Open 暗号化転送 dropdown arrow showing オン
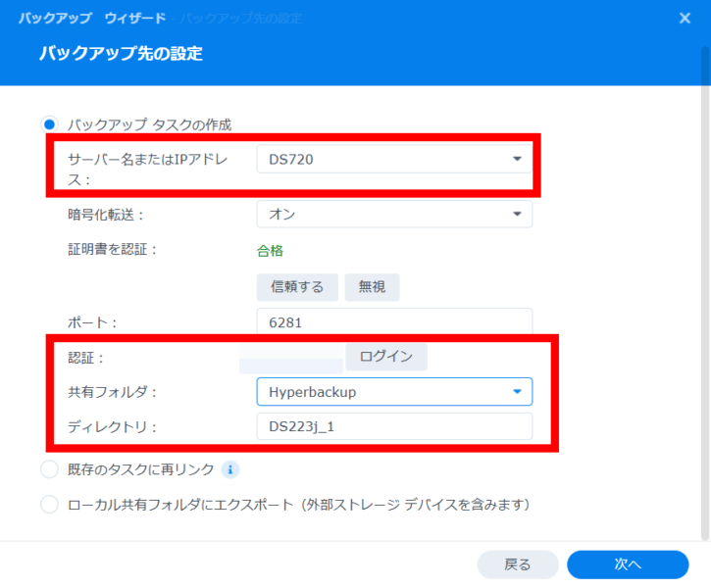 517,214
